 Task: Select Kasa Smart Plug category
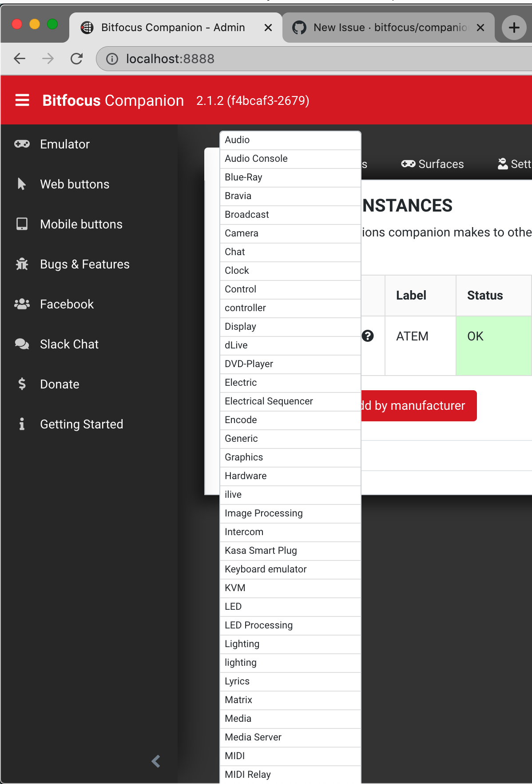(x=290, y=551)
